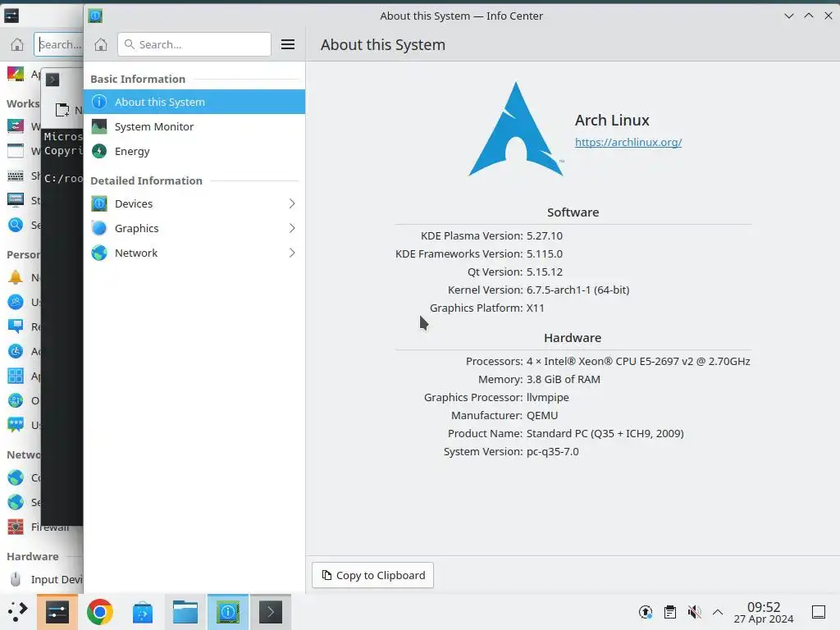Open Input Devices in System Settings
This screenshot has width=840, height=630.
coord(42,580)
